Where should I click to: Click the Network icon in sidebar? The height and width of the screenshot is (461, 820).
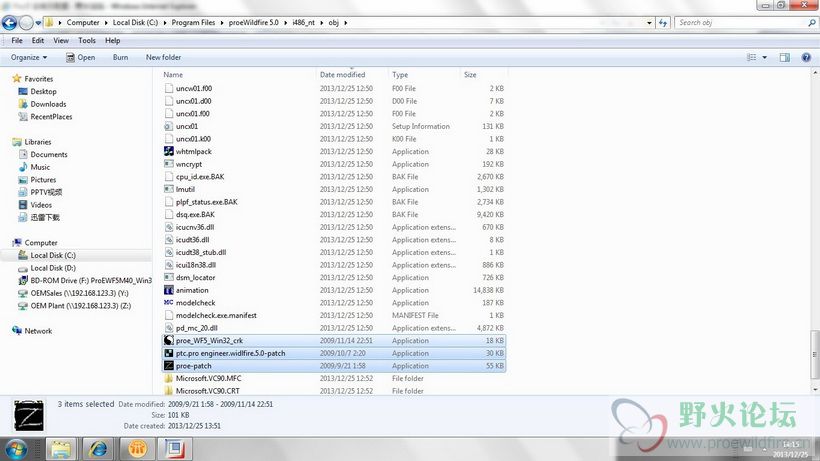pyautogui.click(x=17, y=331)
